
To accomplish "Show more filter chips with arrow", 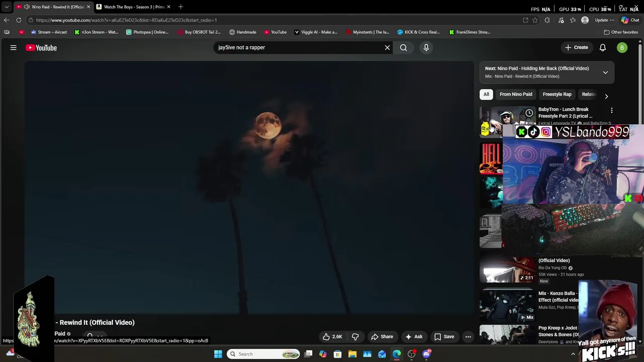I will tap(606, 96).
